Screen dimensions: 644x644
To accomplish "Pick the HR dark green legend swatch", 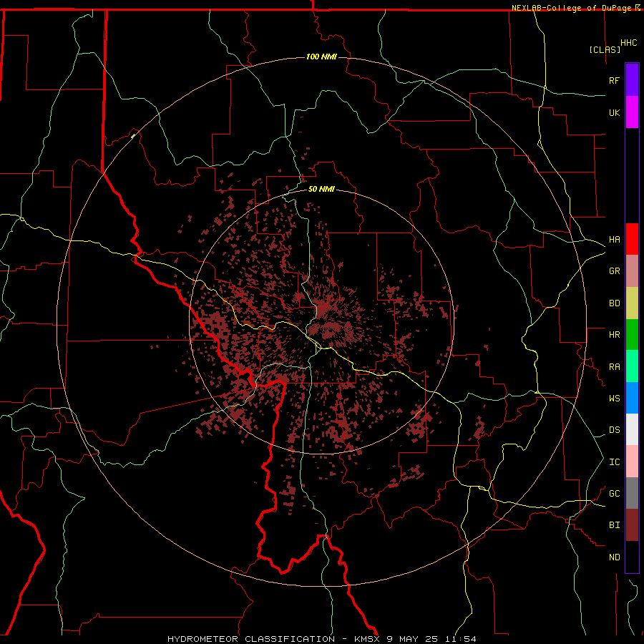I will pos(632,335).
